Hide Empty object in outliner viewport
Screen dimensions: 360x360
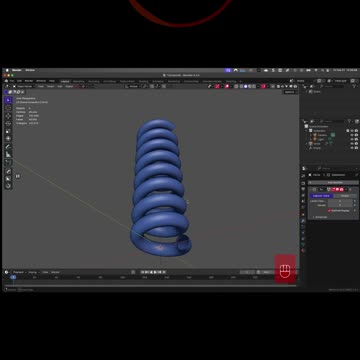352,148
